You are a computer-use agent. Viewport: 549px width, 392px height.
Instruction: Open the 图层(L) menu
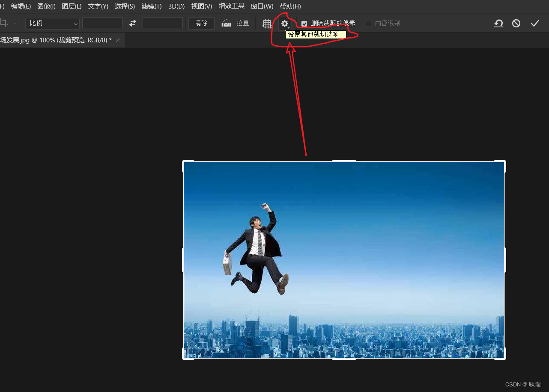pyautogui.click(x=72, y=6)
